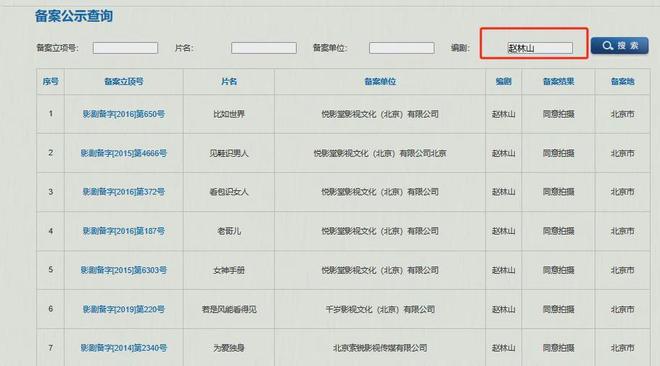Viewport: 660px width, 366px height.
Task: Click the 备案单位 column header
Action: (x=380, y=82)
